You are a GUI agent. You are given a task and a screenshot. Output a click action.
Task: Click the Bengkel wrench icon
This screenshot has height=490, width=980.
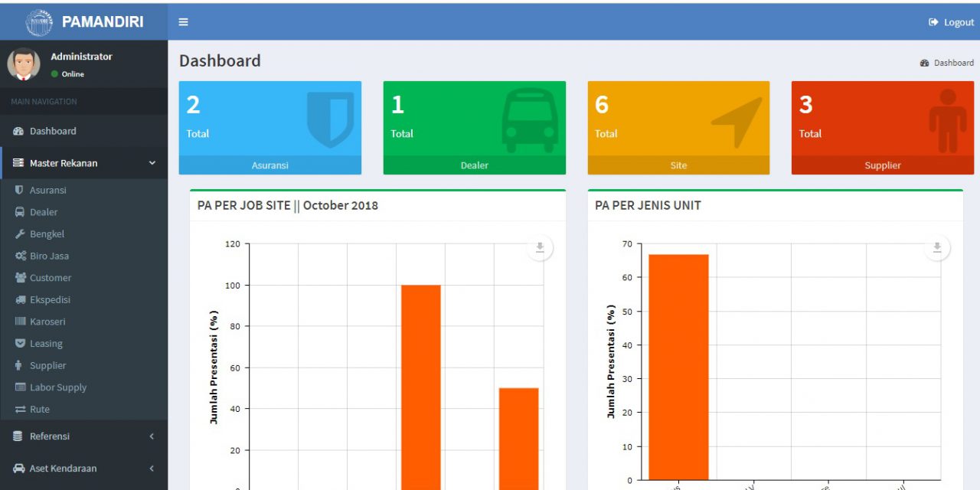pyautogui.click(x=19, y=234)
